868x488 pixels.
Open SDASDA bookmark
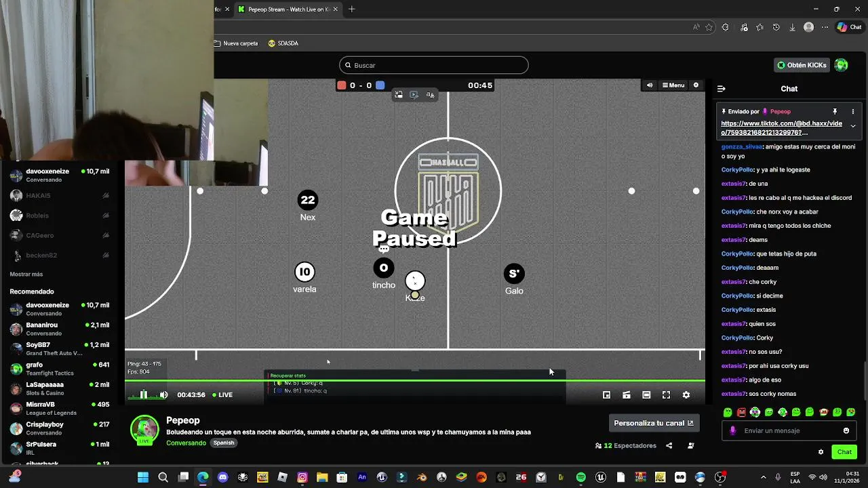[283, 43]
